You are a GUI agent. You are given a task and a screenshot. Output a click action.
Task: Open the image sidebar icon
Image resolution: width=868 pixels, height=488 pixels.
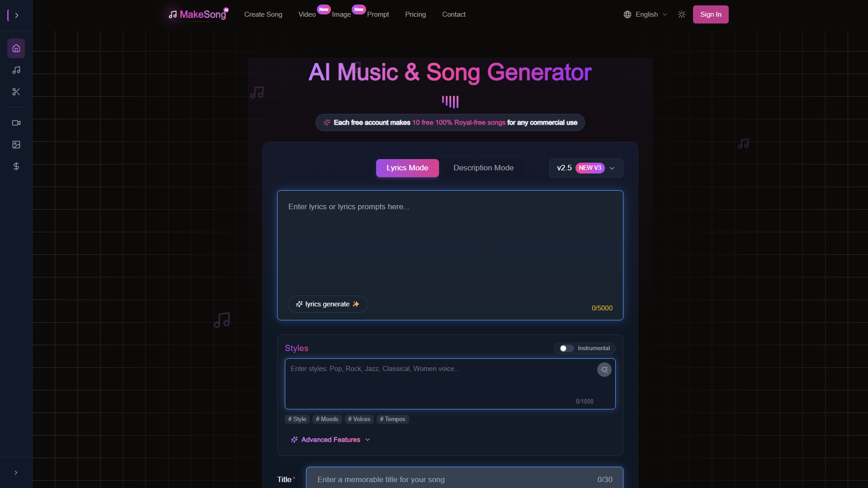pos(16,145)
